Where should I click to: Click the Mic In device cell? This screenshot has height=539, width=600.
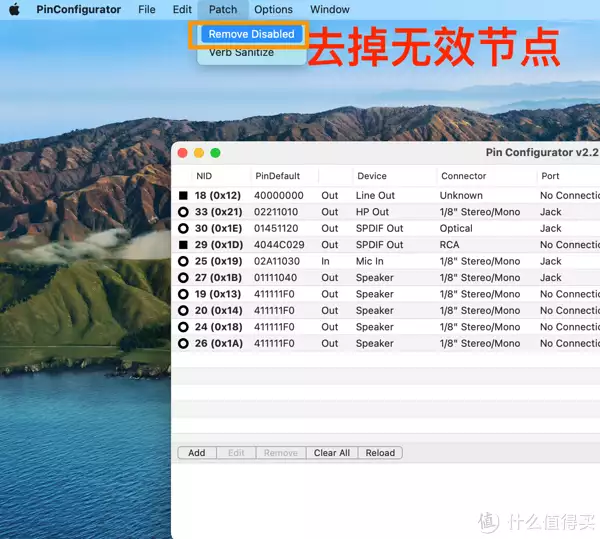click(x=369, y=261)
